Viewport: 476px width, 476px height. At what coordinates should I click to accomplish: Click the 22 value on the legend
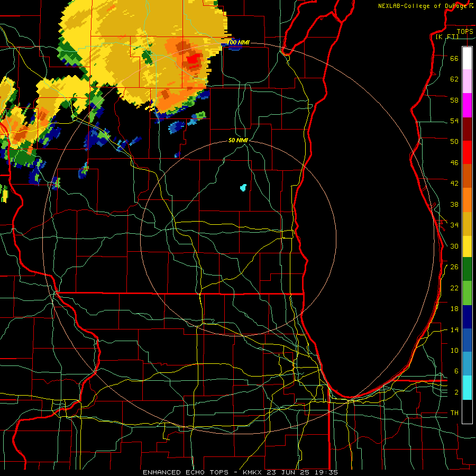coord(454,288)
